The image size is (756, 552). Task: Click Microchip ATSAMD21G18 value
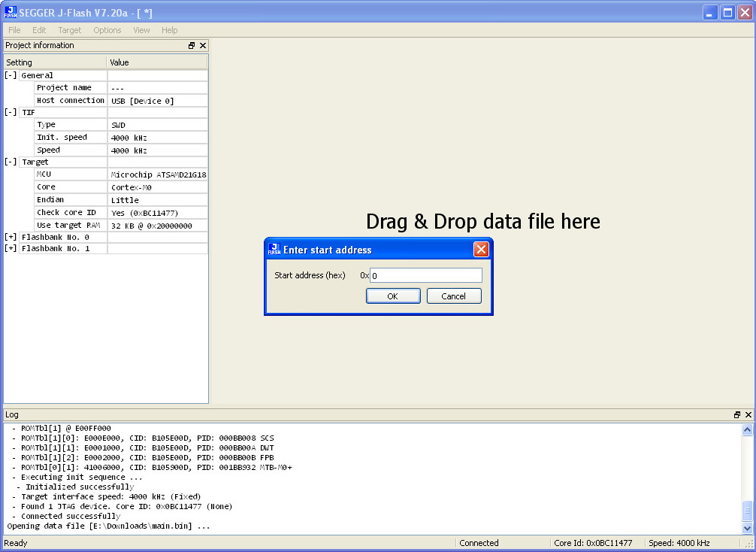158,174
